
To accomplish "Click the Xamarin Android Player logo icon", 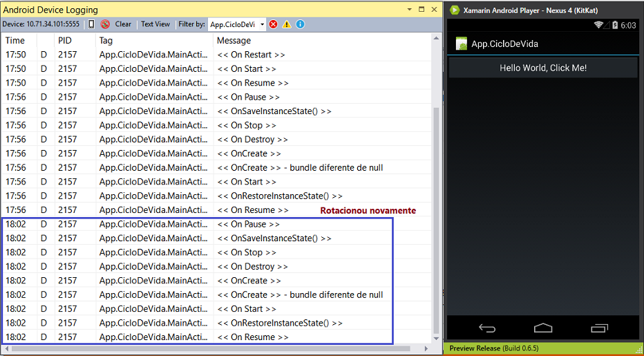I will point(454,10).
